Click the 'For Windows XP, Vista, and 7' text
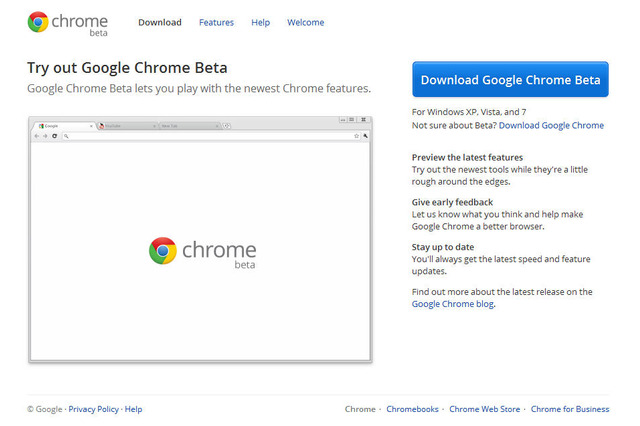The height and width of the screenshot is (426, 640). [469, 112]
